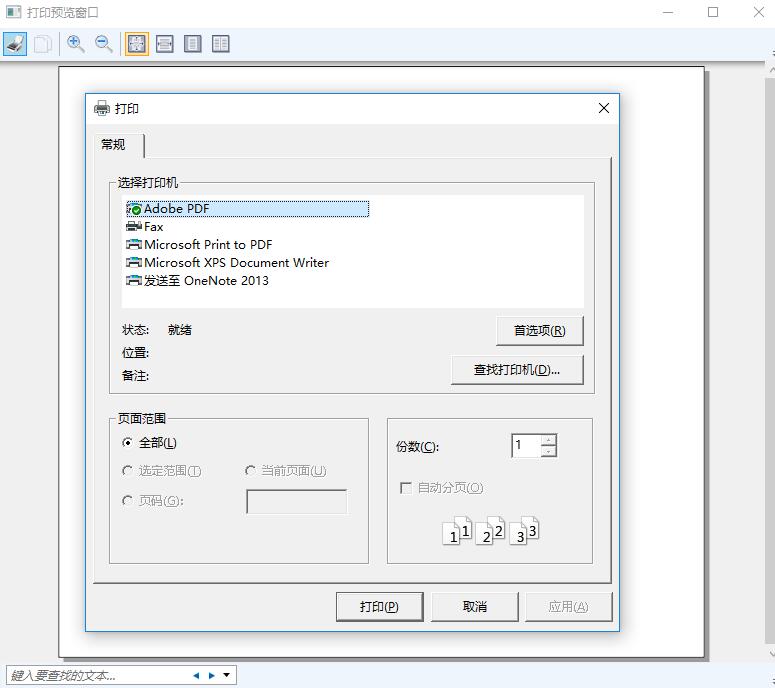
Task: Choose the two-page layout icon
Action: coord(220,44)
